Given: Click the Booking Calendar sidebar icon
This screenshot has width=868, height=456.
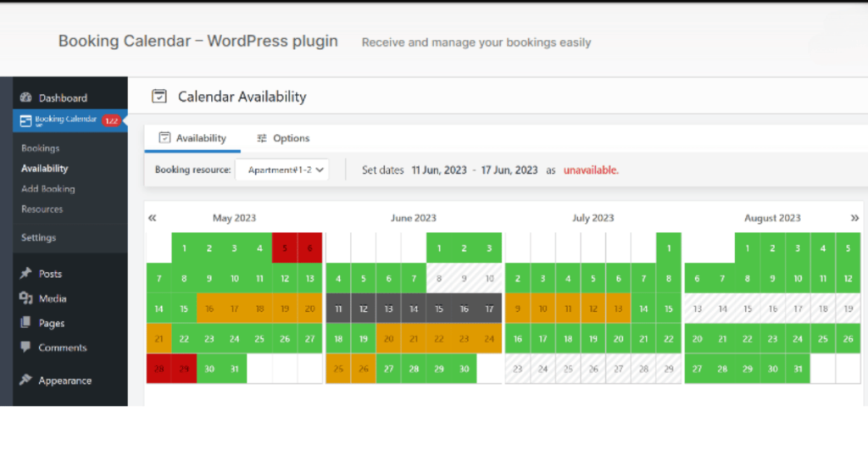Looking at the screenshot, I should tap(25, 120).
